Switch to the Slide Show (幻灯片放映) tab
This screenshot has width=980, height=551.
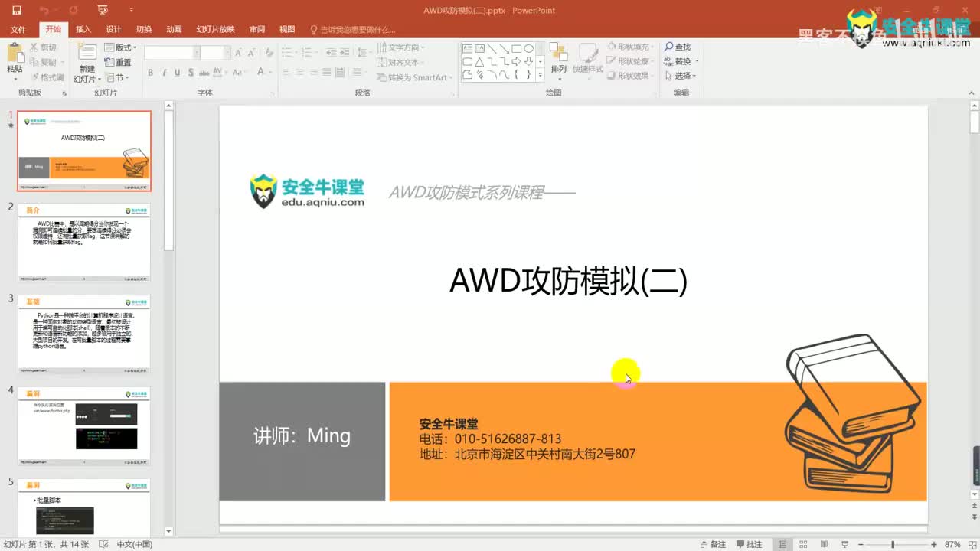click(215, 29)
